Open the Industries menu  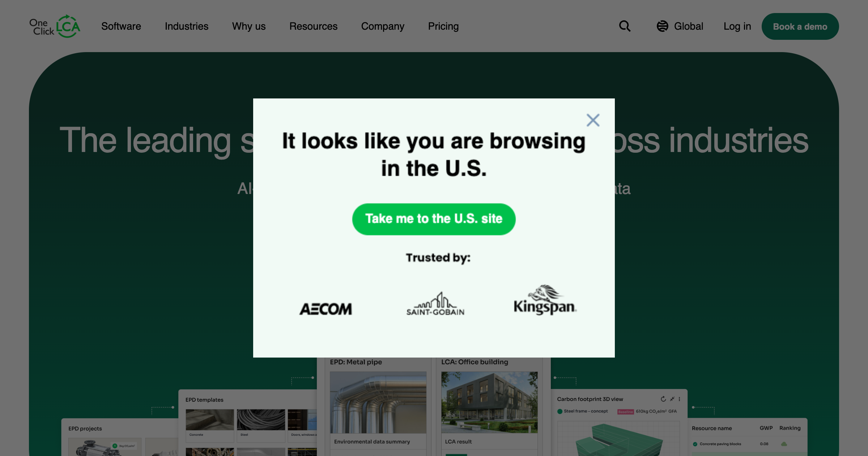pyautogui.click(x=187, y=26)
